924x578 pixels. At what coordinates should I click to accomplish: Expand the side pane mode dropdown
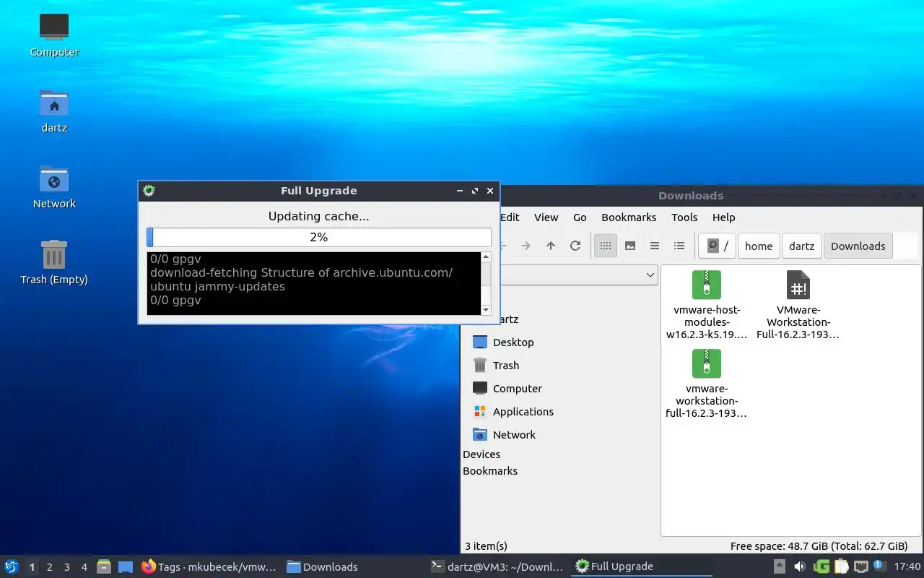point(650,275)
